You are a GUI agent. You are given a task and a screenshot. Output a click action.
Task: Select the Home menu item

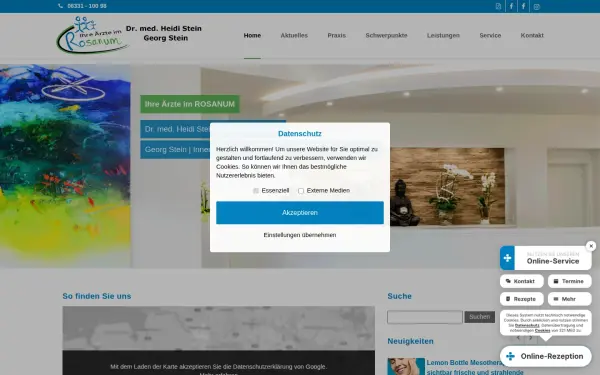pyautogui.click(x=252, y=35)
